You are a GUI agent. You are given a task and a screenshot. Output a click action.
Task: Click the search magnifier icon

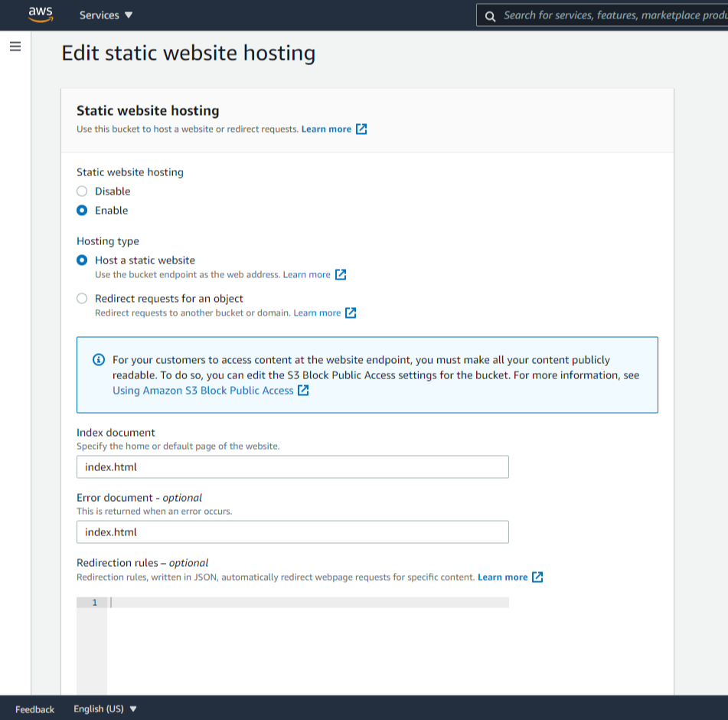[490, 17]
